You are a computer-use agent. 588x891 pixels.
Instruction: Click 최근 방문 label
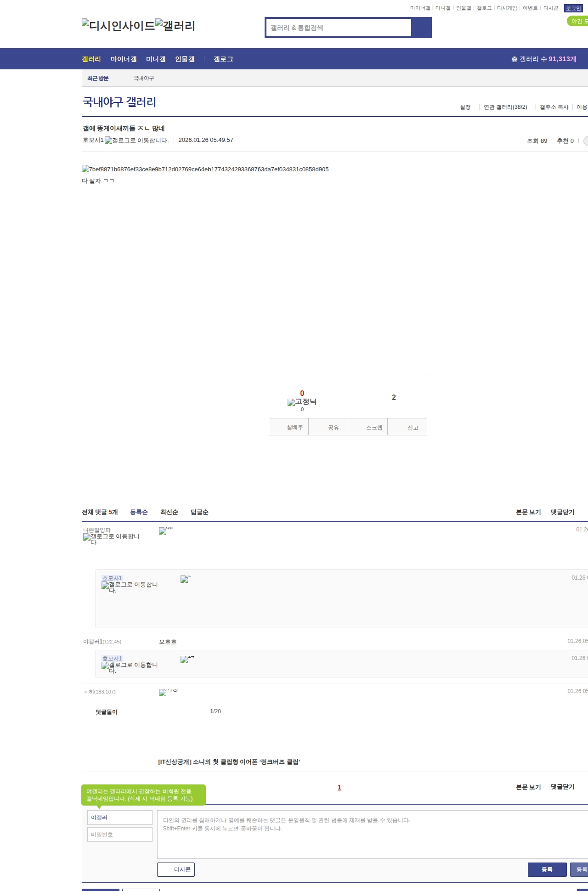(98, 78)
